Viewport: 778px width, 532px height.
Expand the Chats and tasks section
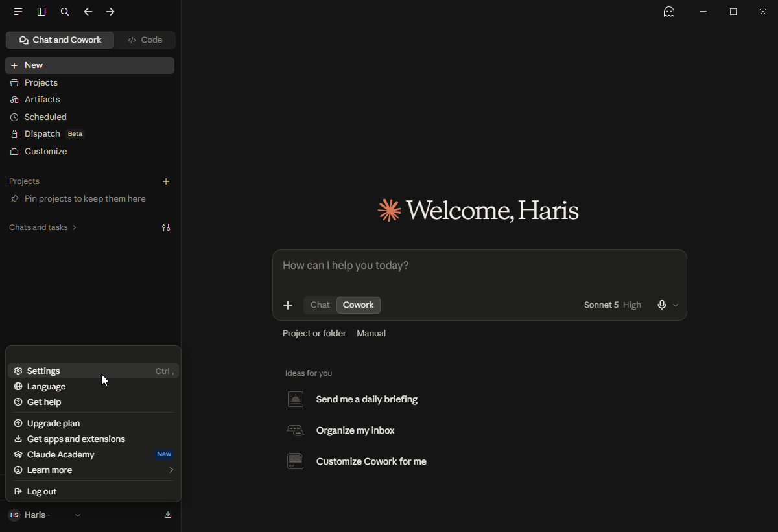point(43,227)
